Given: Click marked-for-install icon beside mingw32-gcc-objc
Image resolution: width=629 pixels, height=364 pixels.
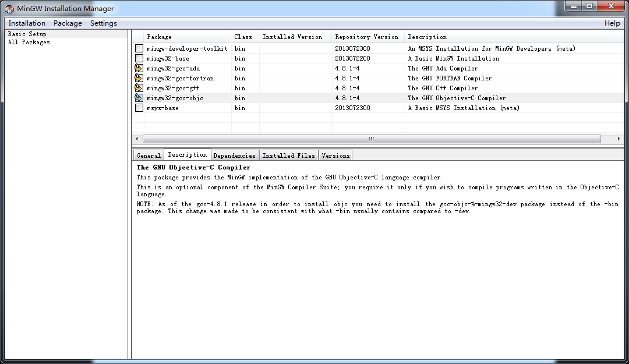Looking at the screenshot, I should point(139,97).
